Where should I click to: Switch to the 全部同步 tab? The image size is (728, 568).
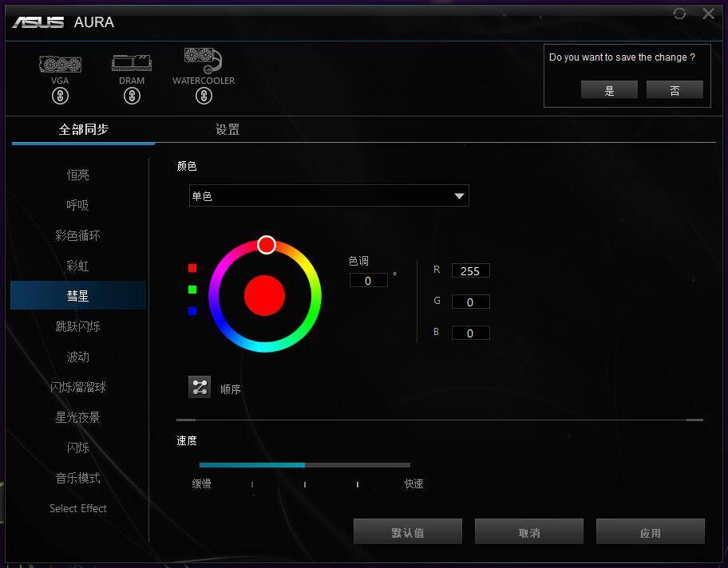84,129
